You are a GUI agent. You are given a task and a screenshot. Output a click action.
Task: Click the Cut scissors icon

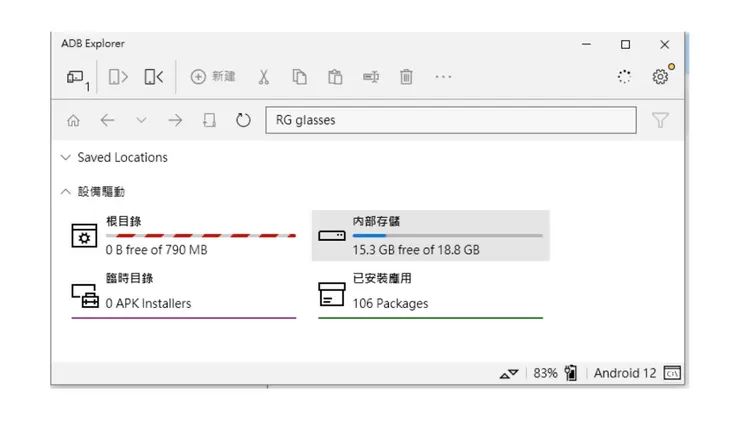264,77
